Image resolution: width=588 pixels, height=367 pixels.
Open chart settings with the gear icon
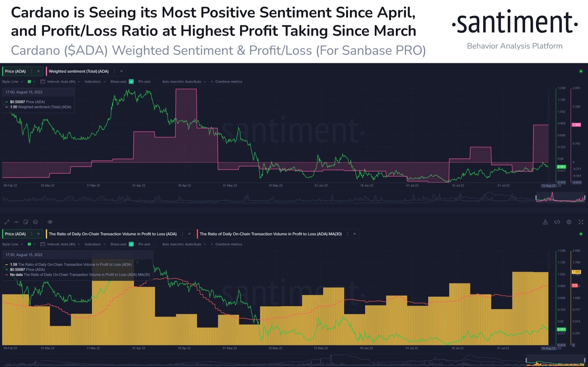coord(569,222)
